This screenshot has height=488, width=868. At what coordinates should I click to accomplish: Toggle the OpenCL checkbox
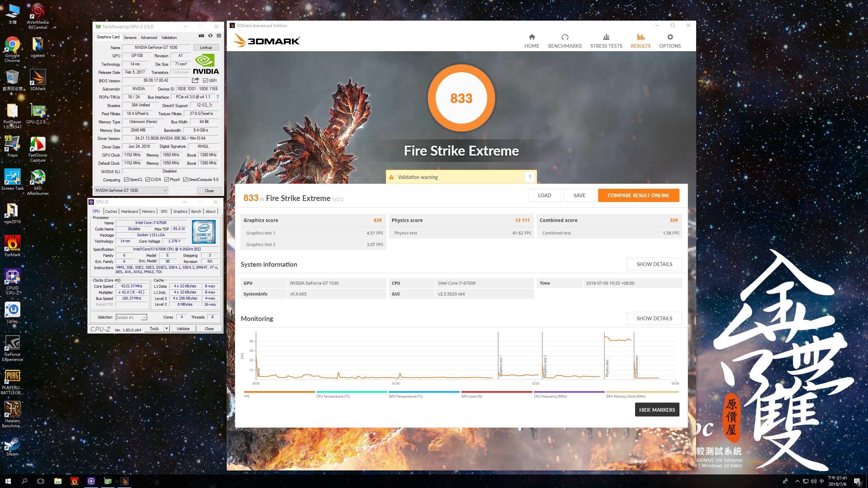(126, 180)
